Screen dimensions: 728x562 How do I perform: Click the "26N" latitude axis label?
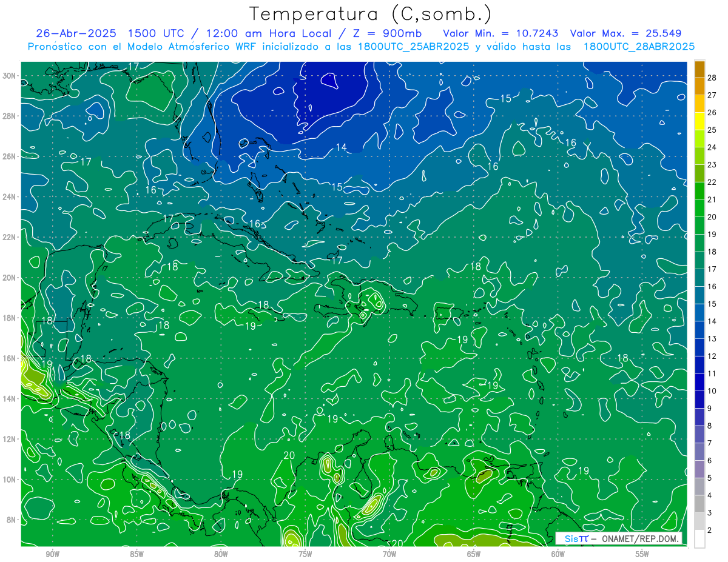(10, 156)
